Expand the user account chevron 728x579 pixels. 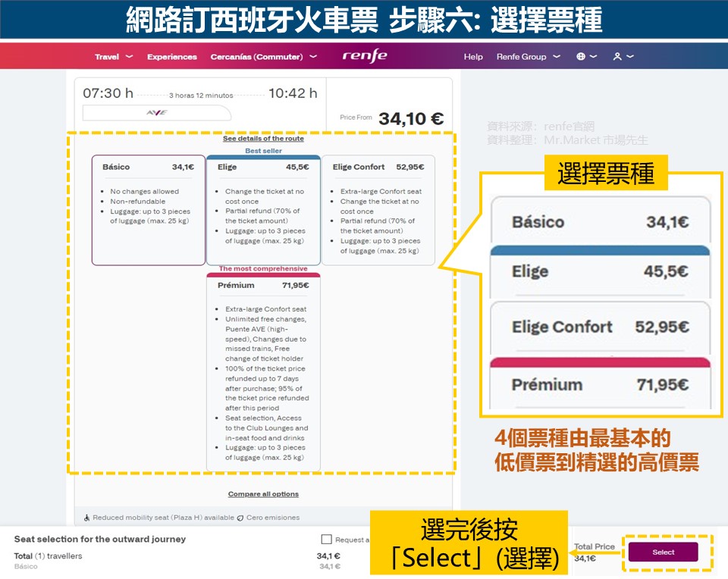pyautogui.click(x=630, y=57)
